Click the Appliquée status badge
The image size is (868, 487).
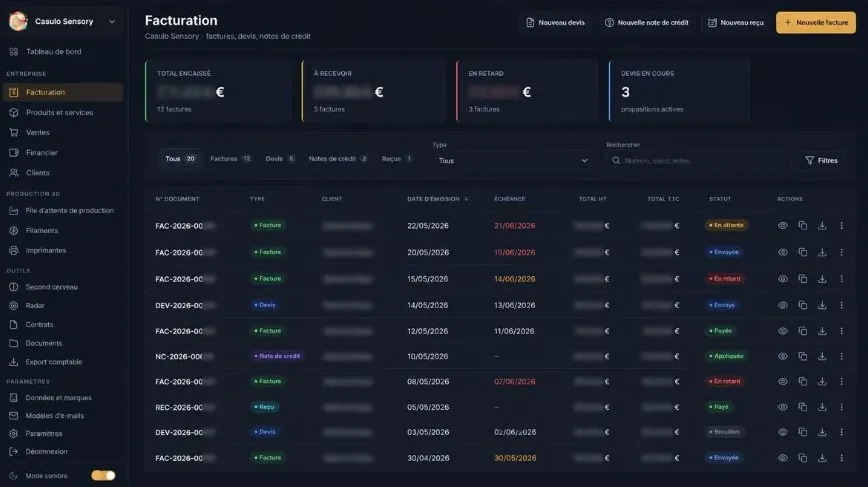point(726,356)
